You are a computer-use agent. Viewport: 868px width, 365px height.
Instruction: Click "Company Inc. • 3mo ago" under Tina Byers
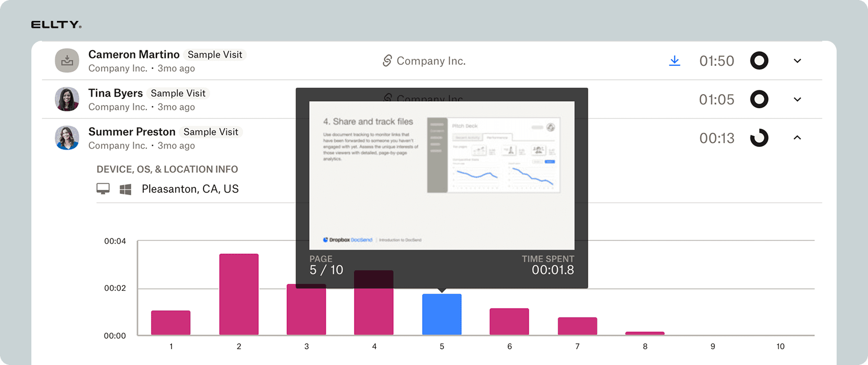[142, 107]
